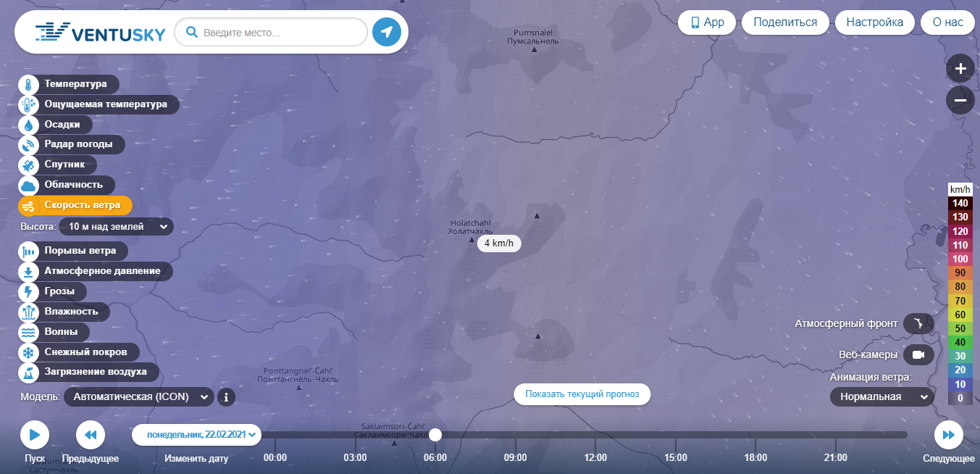Screen dimensions: 980x474
Task: Show Cloud cover via cloud icon
Action: pos(28,186)
